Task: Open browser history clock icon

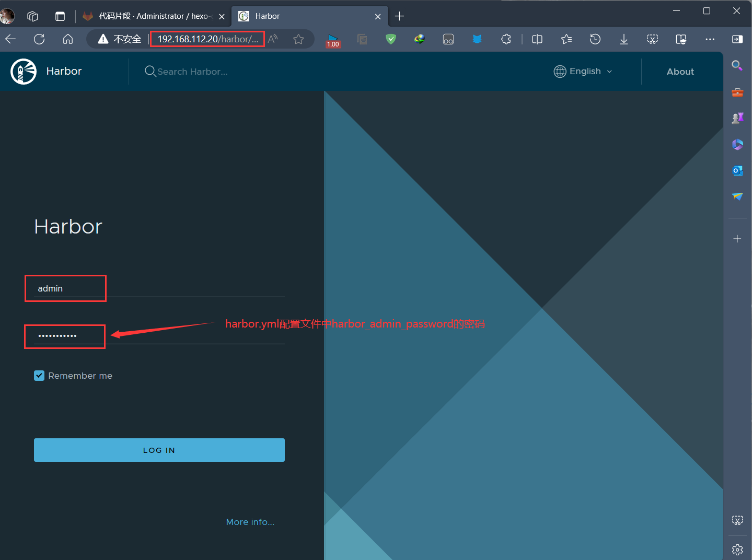Action: [595, 39]
